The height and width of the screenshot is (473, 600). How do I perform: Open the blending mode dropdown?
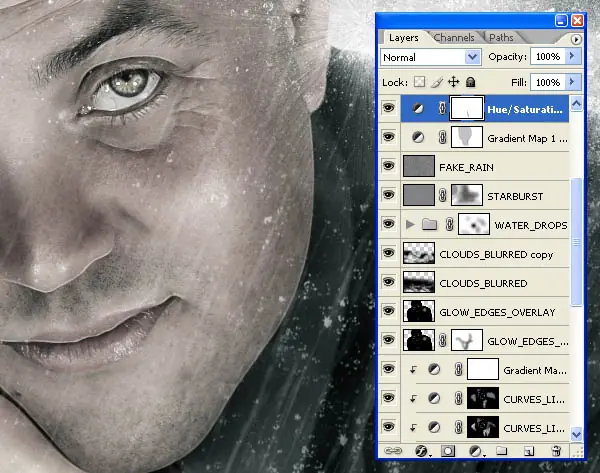pyautogui.click(x=431, y=57)
